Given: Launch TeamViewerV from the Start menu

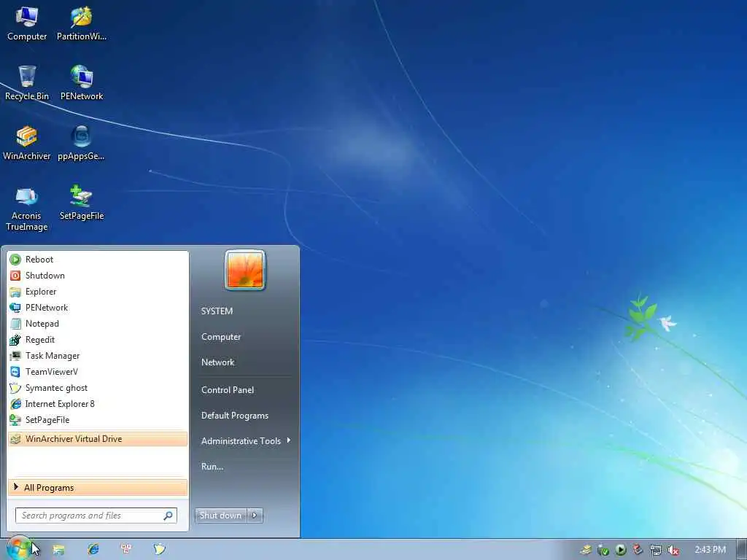Looking at the screenshot, I should point(98,372).
